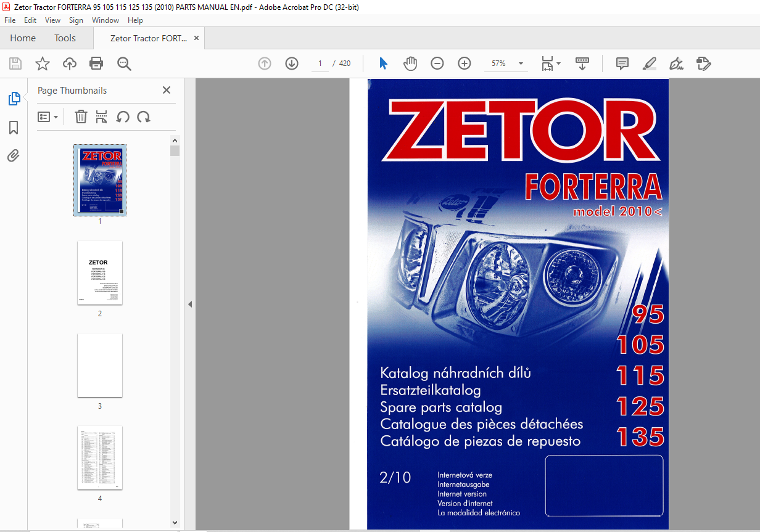Select the Highlight text pen tool
This screenshot has height=532, width=760.
point(650,63)
